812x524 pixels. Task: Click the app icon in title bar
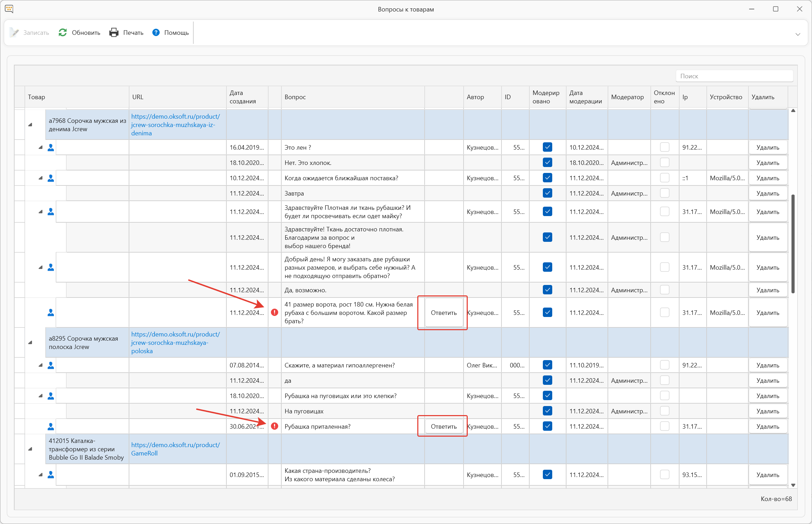9,9
